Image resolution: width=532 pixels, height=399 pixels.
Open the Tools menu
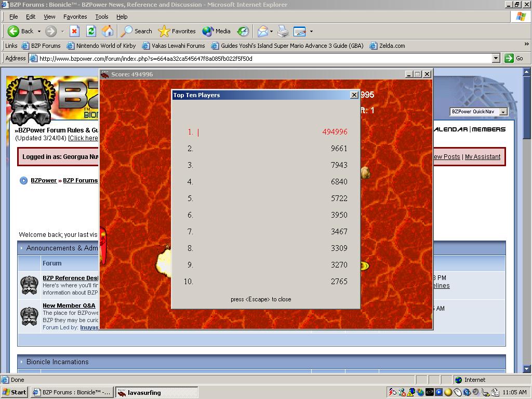click(101, 17)
